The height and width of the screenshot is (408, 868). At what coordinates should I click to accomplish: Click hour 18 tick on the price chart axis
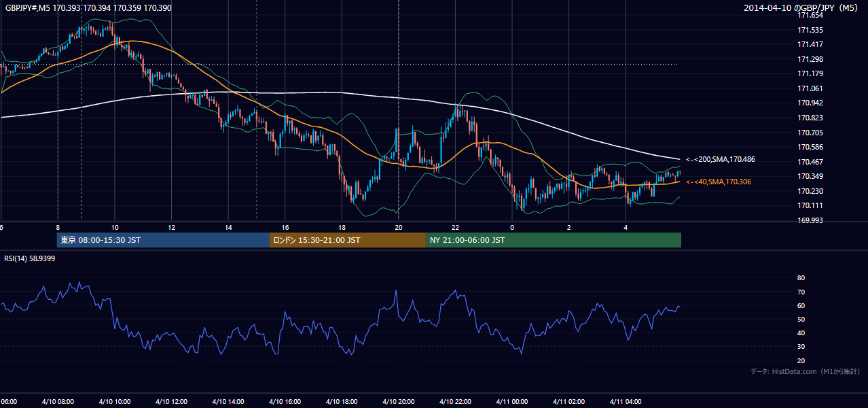pyautogui.click(x=342, y=227)
